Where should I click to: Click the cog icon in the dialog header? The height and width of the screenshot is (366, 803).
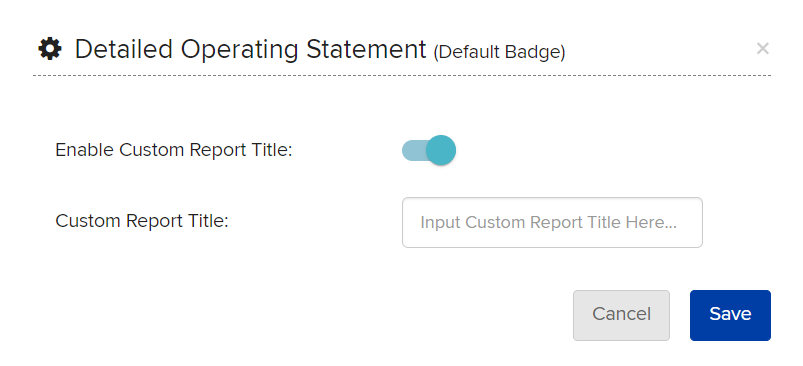(x=50, y=50)
